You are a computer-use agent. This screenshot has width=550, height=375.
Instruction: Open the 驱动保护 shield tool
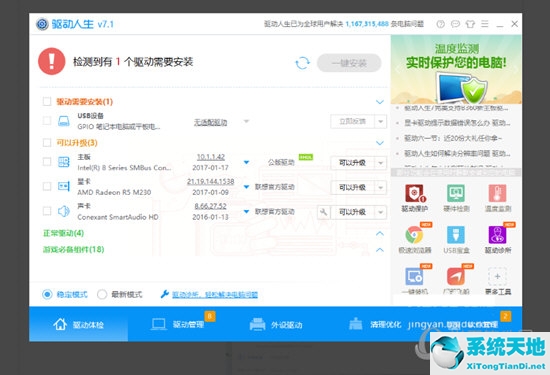pos(415,194)
